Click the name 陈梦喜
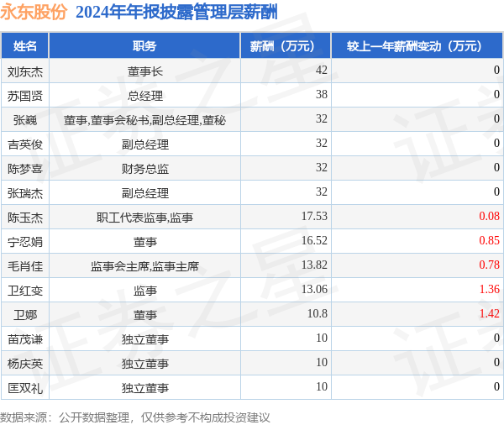The image size is (504, 425). coord(25,169)
